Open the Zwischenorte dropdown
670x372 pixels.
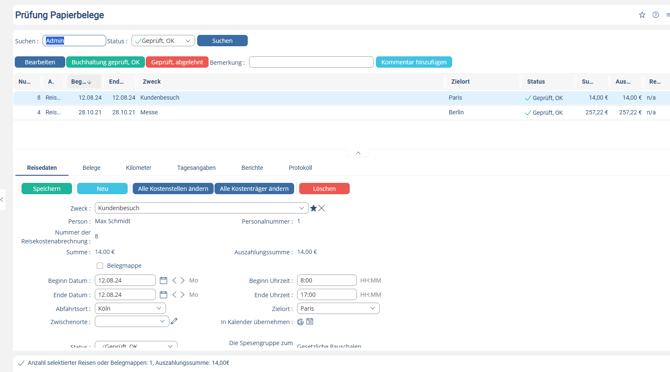coord(132,322)
